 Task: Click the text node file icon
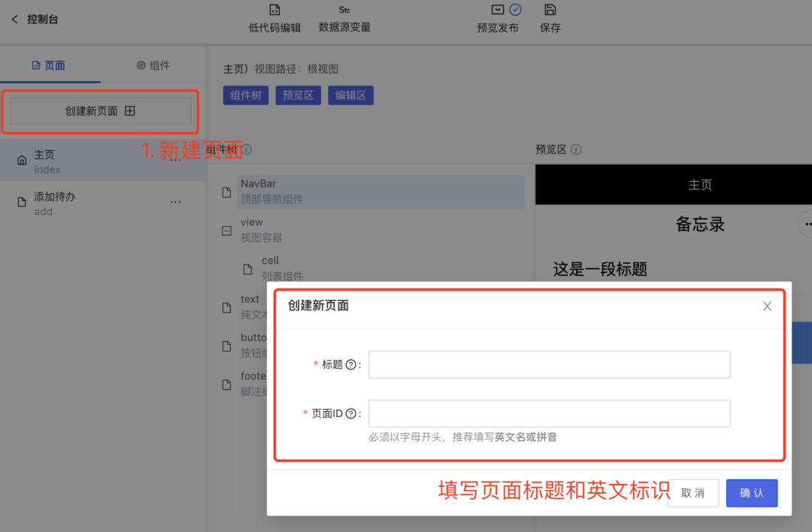[x=226, y=307]
